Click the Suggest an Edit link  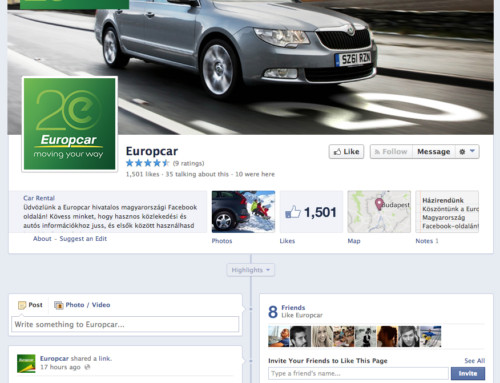pos(83,239)
